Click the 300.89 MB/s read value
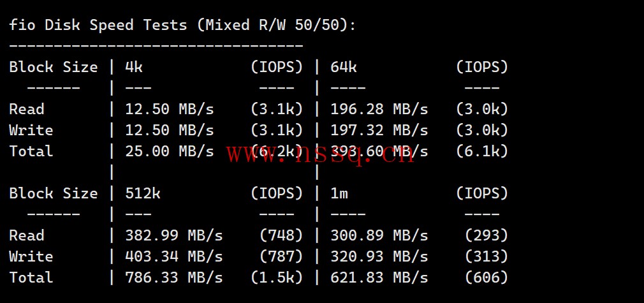The image size is (644, 303). (x=379, y=235)
